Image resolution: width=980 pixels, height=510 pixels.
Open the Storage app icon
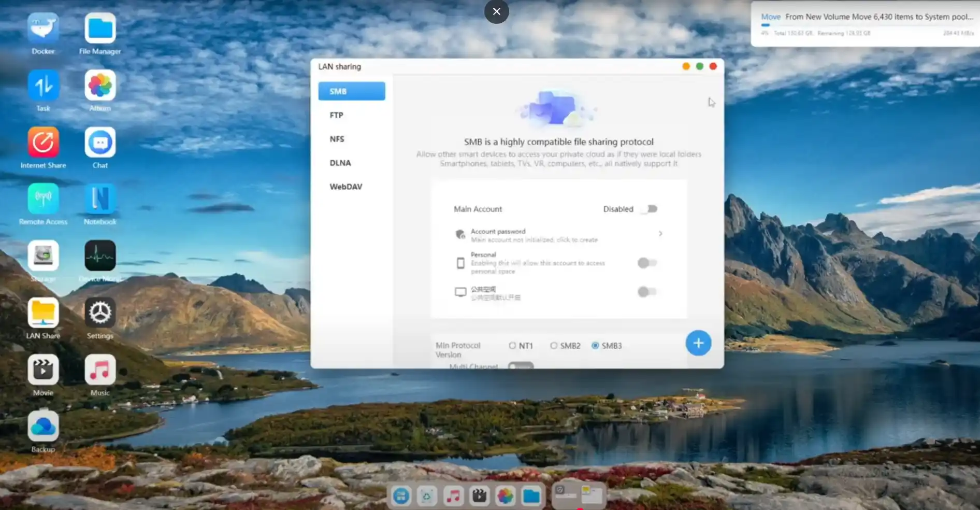(x=43, y=256)
